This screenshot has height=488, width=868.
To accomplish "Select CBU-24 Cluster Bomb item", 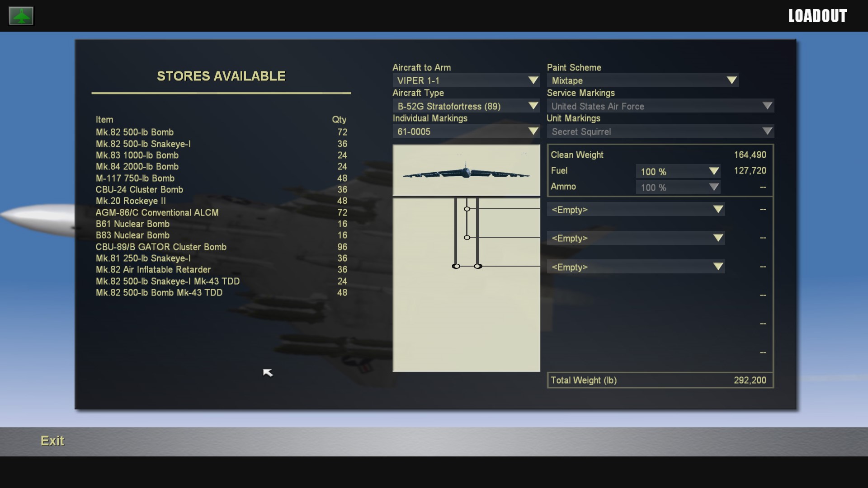I will coord(222,189).
